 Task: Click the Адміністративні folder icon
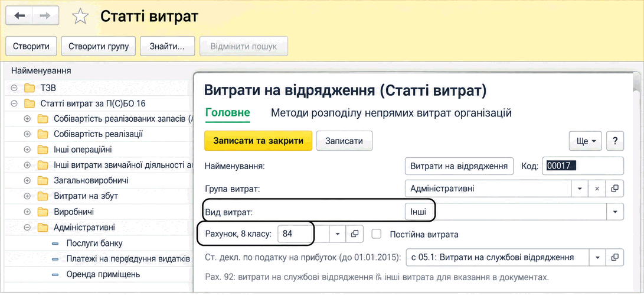(x=43, y=227)
